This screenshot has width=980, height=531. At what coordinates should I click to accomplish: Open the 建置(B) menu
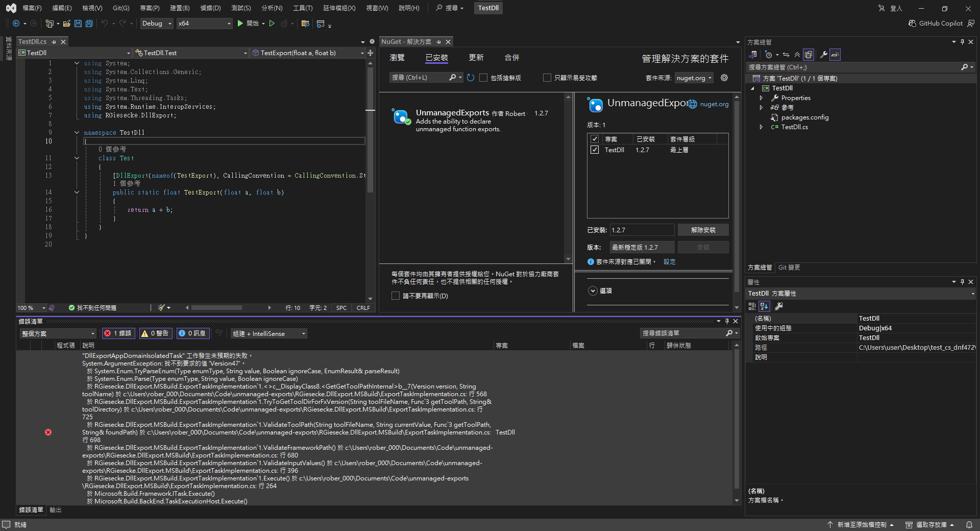tap(180, 8)
